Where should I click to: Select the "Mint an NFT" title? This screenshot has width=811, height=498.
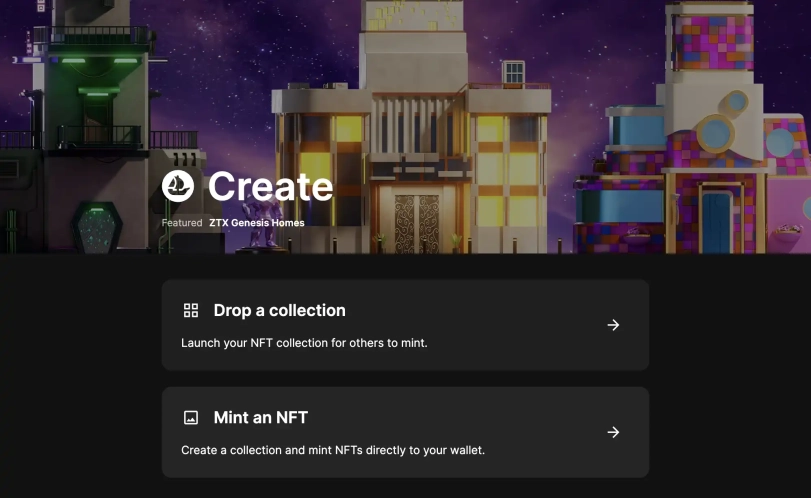pyautogui.click(x=260, y=418)
